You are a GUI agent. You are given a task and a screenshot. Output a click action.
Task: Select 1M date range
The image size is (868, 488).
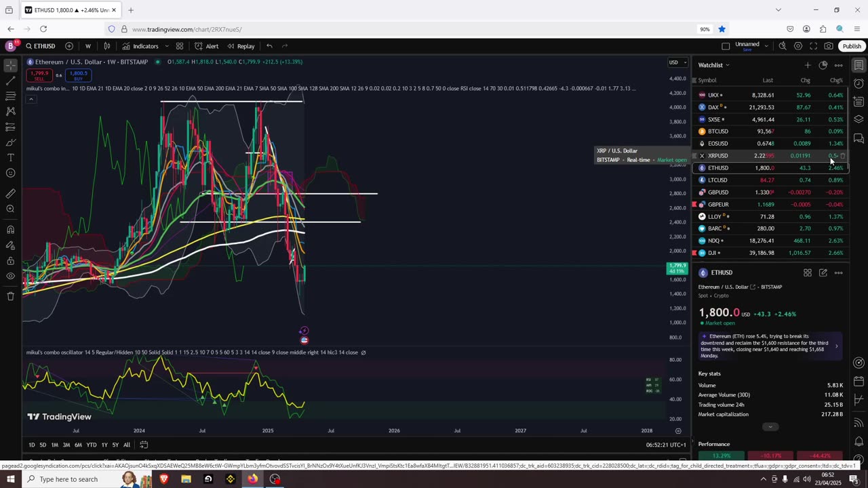(54, 445)
